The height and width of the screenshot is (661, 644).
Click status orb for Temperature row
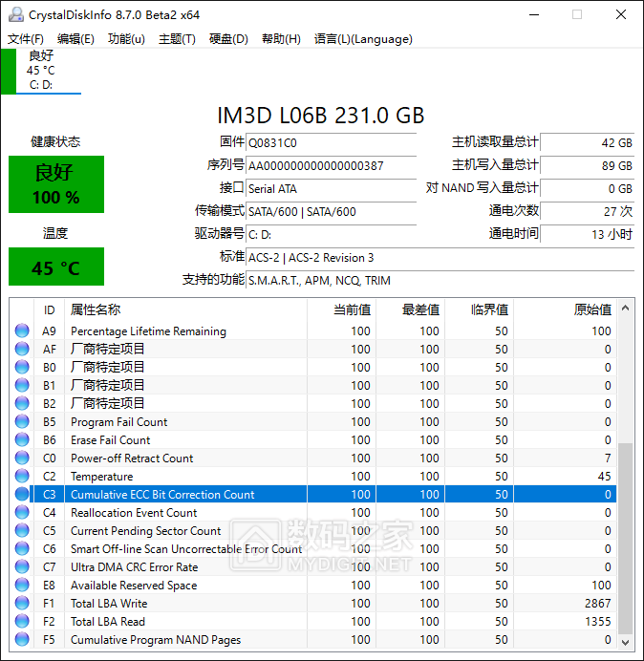tap(22, 477)
